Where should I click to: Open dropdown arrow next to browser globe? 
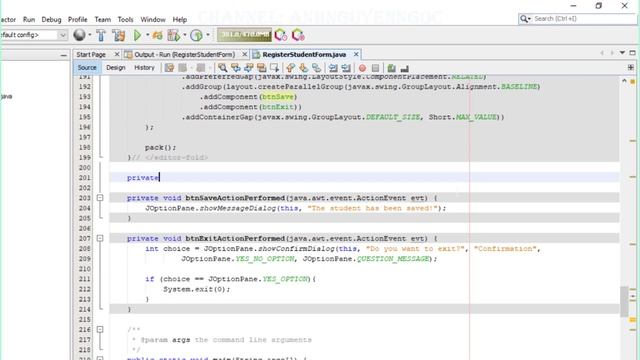point(90,35)
